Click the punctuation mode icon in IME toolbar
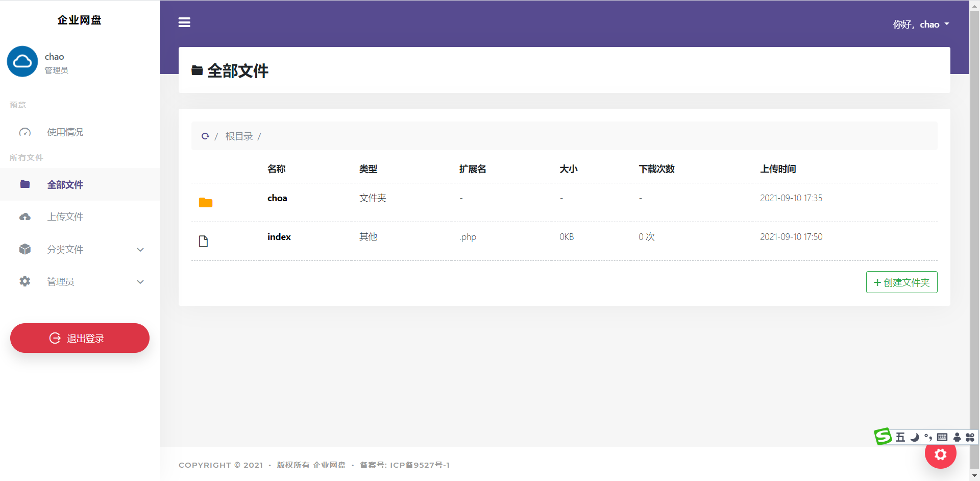The width and height of the screenshot is (980, 481). coord(928,437)
